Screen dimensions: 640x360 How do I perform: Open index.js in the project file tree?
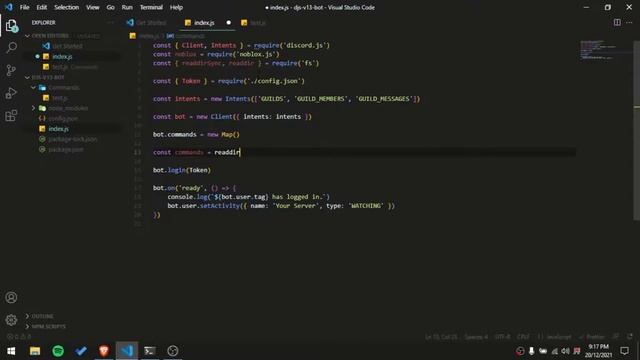[58, 129]
